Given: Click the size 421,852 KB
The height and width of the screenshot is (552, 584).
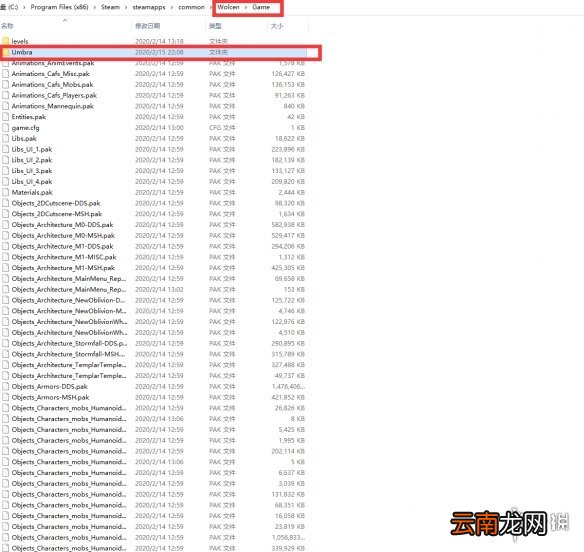Looking at the screenshot, I should (288, 397).
